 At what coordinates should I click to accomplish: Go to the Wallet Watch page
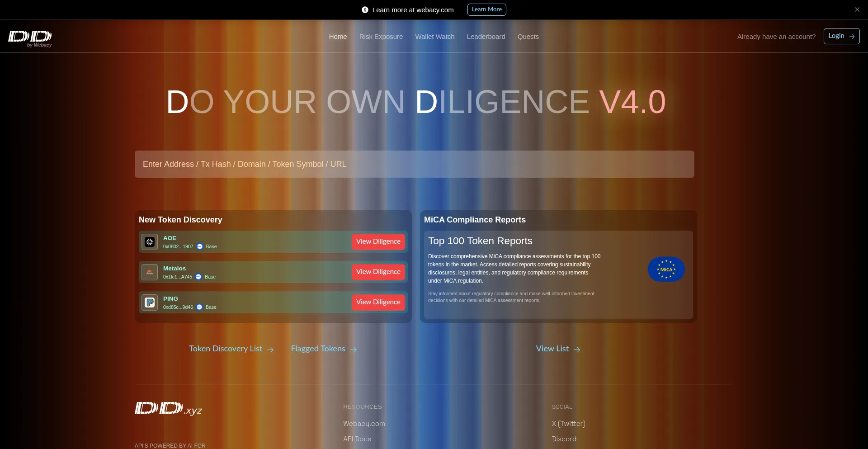(x=434, y=37)
